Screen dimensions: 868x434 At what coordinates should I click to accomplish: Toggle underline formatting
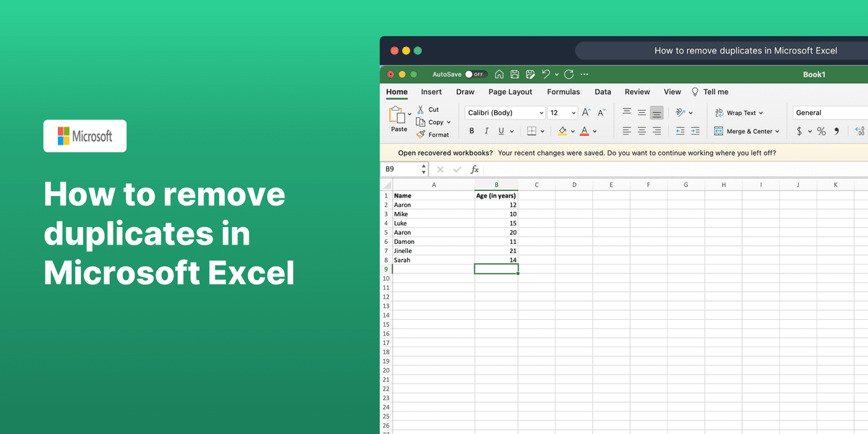[x=501, y=131]
